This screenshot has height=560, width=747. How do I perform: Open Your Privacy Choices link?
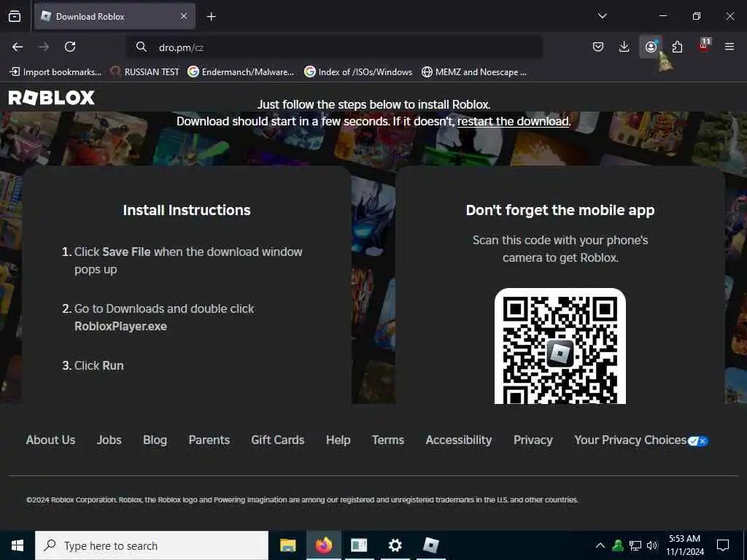(x=630, y=440)
